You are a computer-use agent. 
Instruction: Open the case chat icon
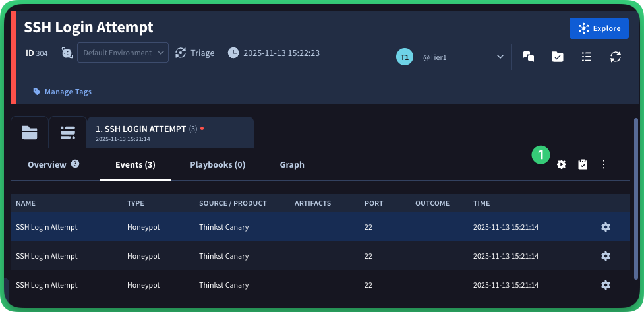(x=528, y=57)
